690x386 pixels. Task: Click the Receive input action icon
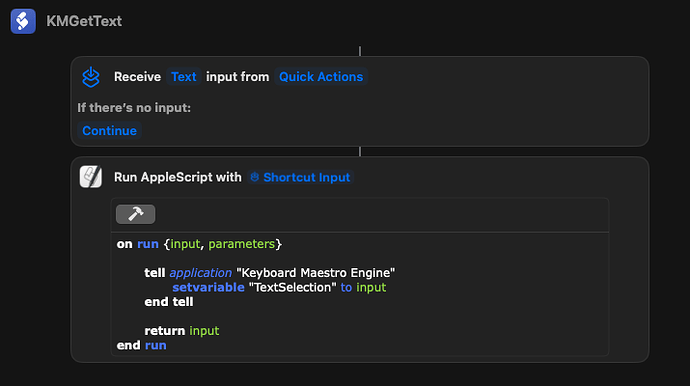(91, 77)
